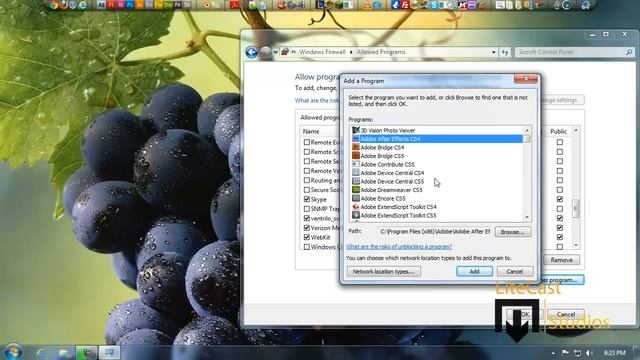Viewport: 640px width, 360px height.
Task: Click the taskbar clock showing 8:23 PM
Action: (x=614, y=353)
